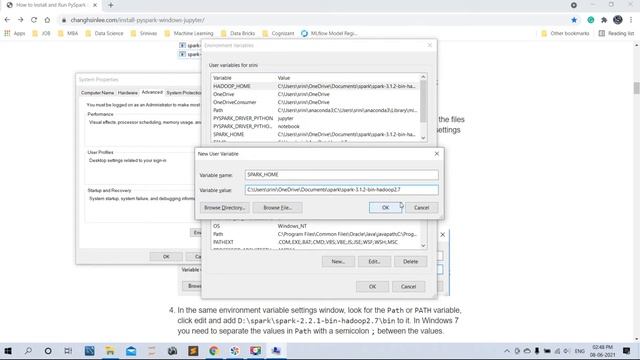
Task: Click user variables list down arrow
Action: point(423,138)
